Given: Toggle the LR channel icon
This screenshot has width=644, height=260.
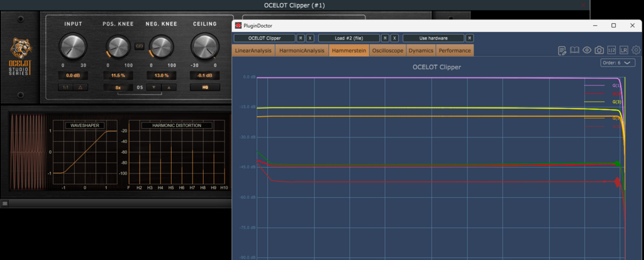Looking at the screenshot, I should (624, 50).
